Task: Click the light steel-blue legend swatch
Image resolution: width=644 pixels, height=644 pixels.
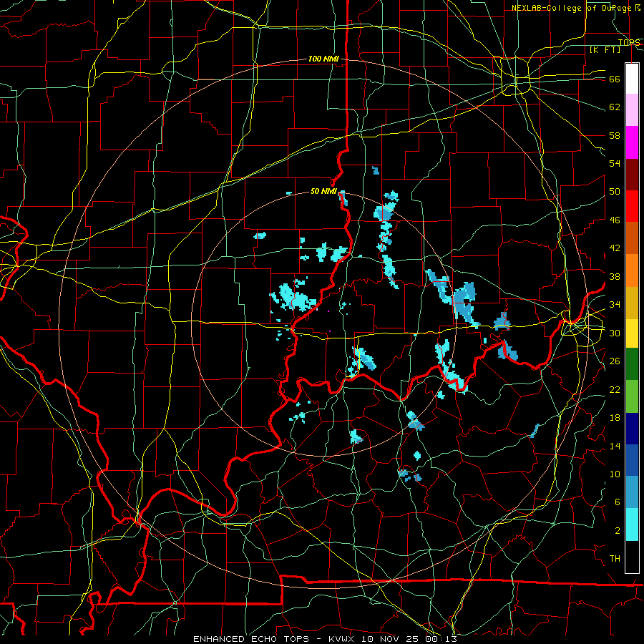Action: (x=632, y=492)
